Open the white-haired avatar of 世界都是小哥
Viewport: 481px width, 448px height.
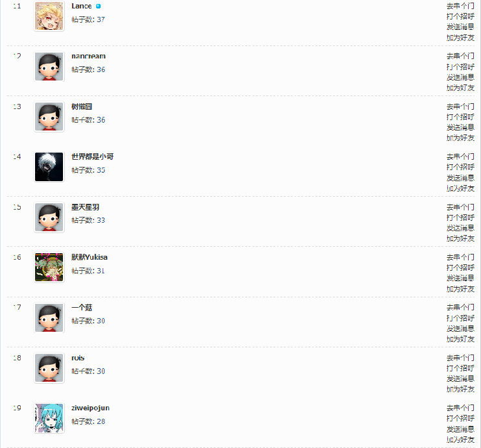point(49,167)
